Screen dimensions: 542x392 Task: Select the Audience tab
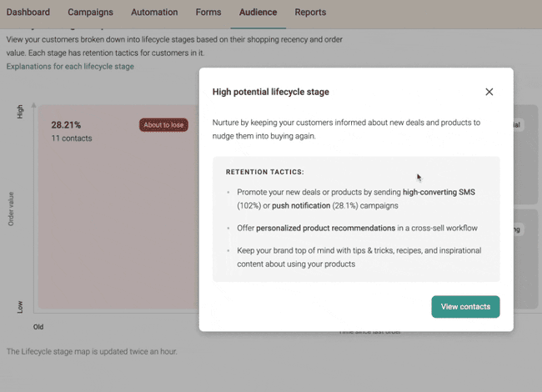point(258,13)
